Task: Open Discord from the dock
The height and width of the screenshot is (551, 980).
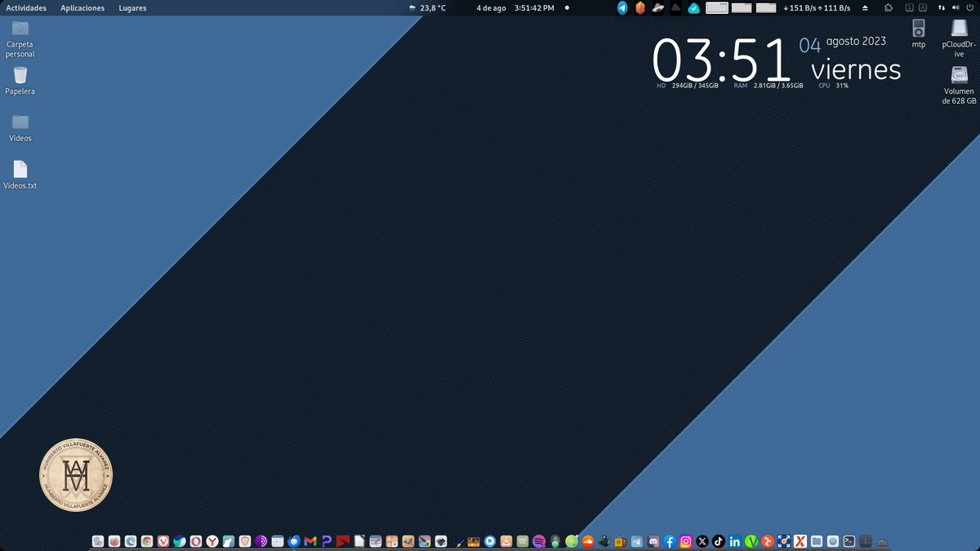Action: (653, 541)
